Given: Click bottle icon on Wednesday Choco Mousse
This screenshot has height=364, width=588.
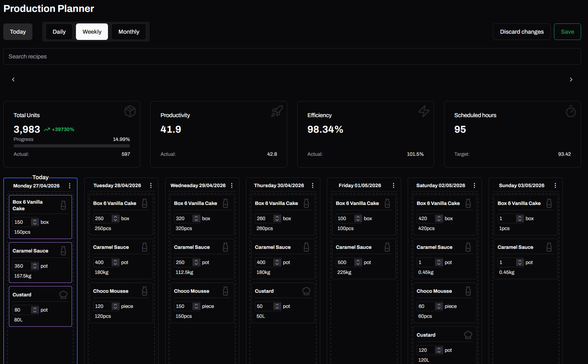Looking at the screenshot, I should pos(225,291).
